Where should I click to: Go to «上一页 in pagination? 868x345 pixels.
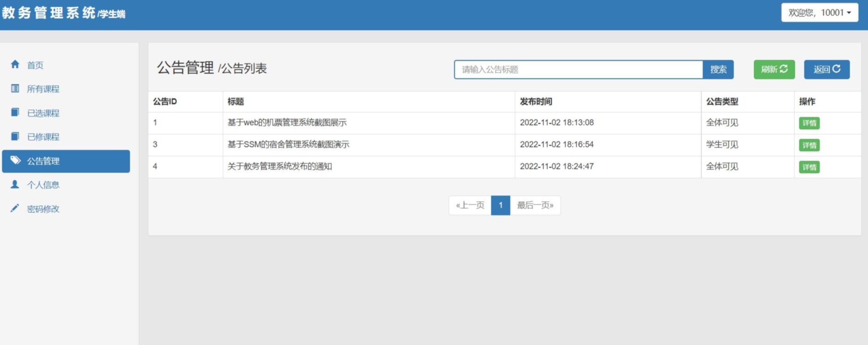click(470, 205)
